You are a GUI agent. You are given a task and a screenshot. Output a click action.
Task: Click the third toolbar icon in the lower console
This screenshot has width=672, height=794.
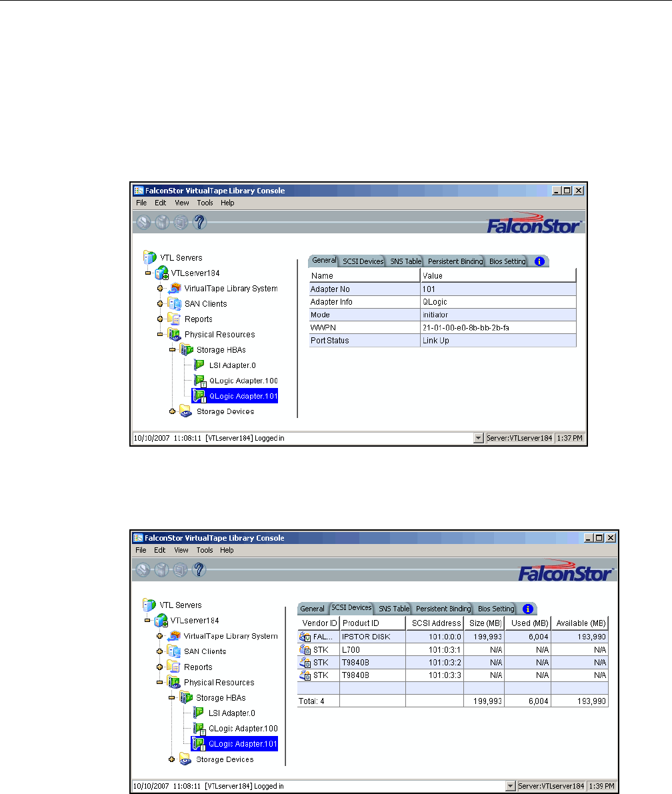coord(180,570)
